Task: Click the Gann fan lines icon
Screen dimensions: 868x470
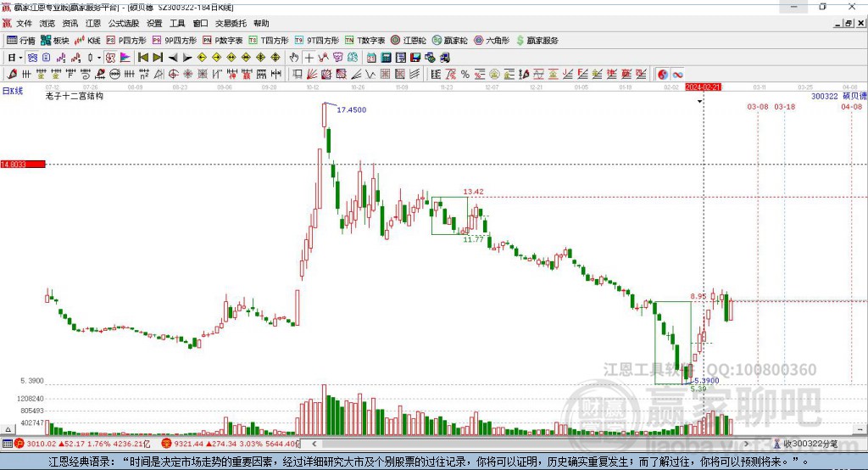Action: [x=312, y=75]
